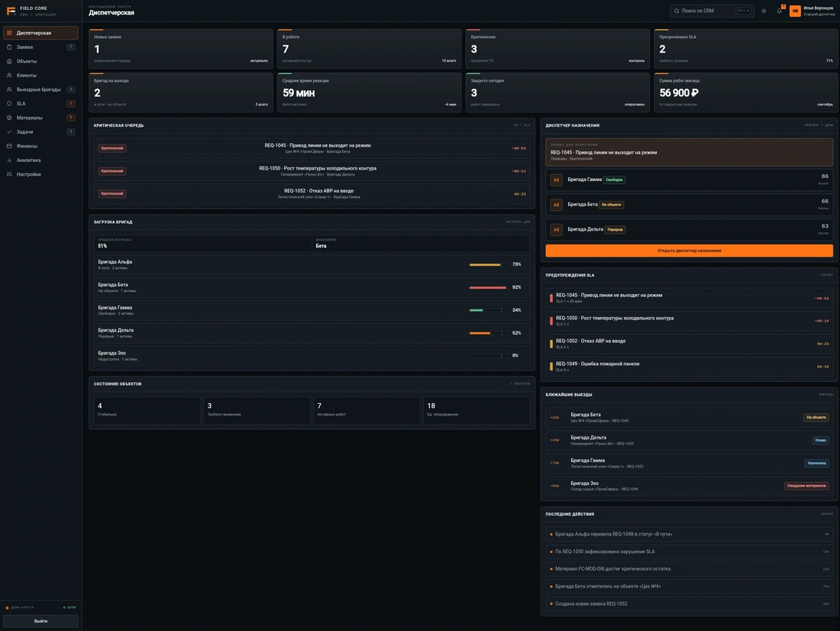Click the Требуют внимания tile showing 3

pos(257,410)
